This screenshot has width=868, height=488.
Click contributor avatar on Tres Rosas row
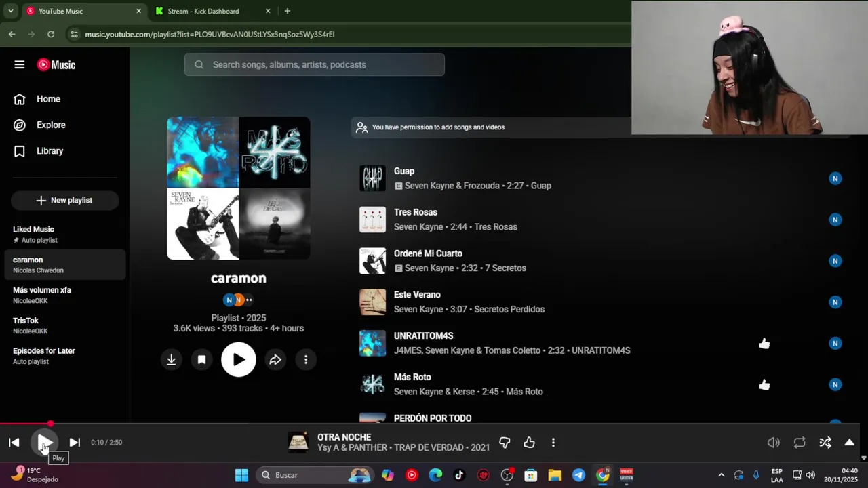835,220
